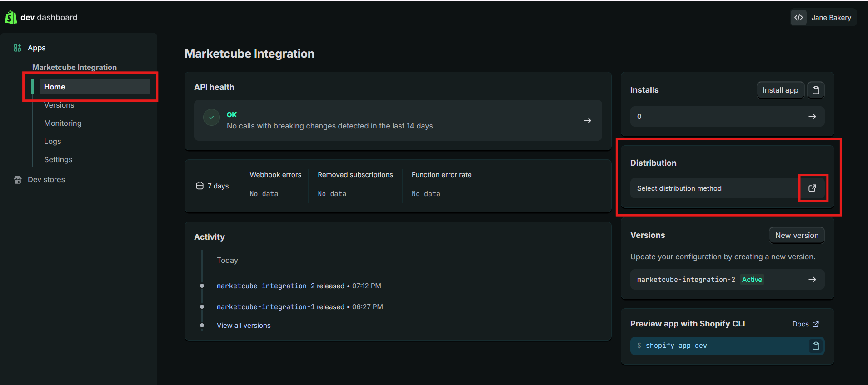Image resolution: width=868 pixels, height=385 pixels.
Task: Click the Dev stores storefront icon
Action: tap(18, 180)
